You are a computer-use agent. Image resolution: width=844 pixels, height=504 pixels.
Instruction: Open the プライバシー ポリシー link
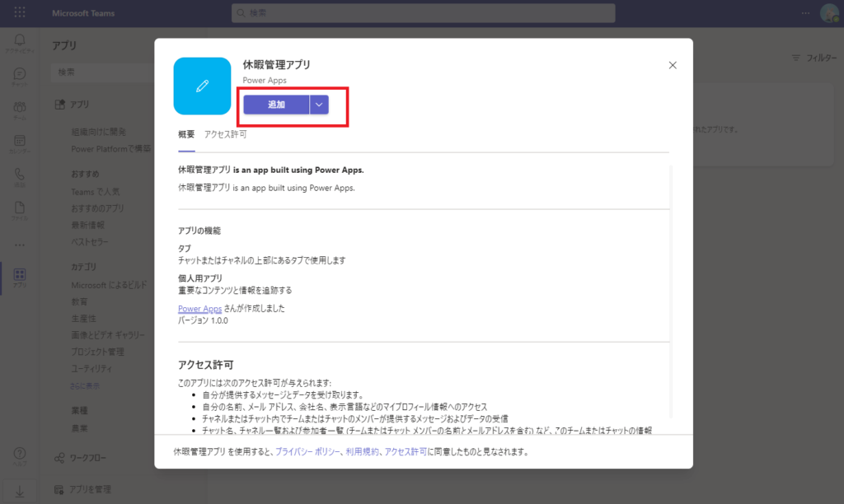[307, 452]
